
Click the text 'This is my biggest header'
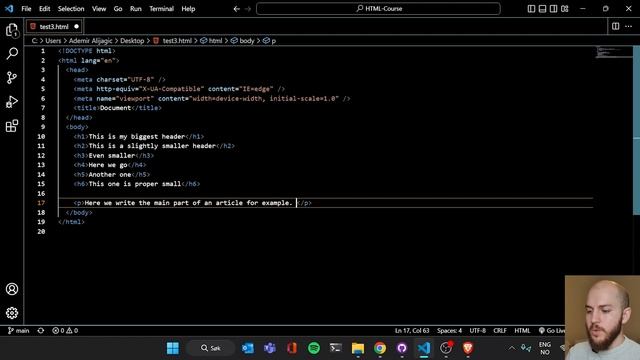[137, 136]
